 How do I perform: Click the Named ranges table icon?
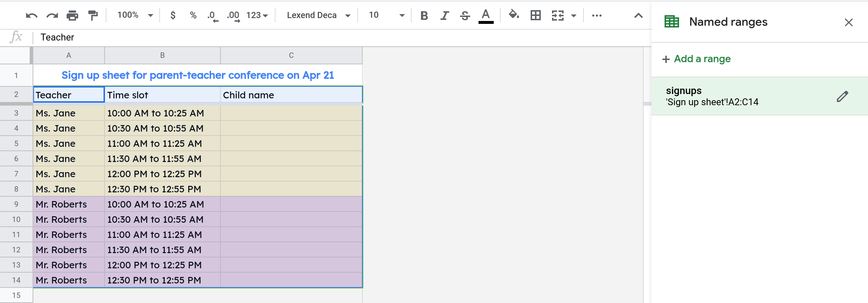coord(672,22)
